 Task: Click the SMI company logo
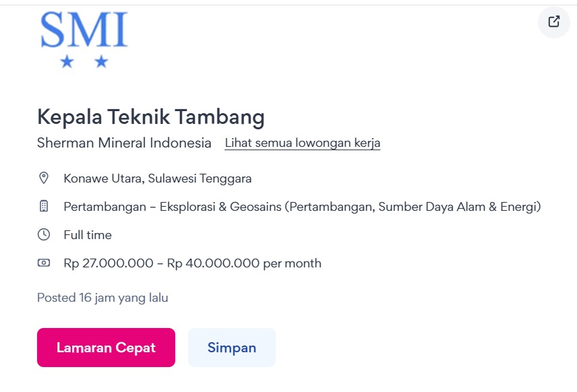[x=84, y=39]
